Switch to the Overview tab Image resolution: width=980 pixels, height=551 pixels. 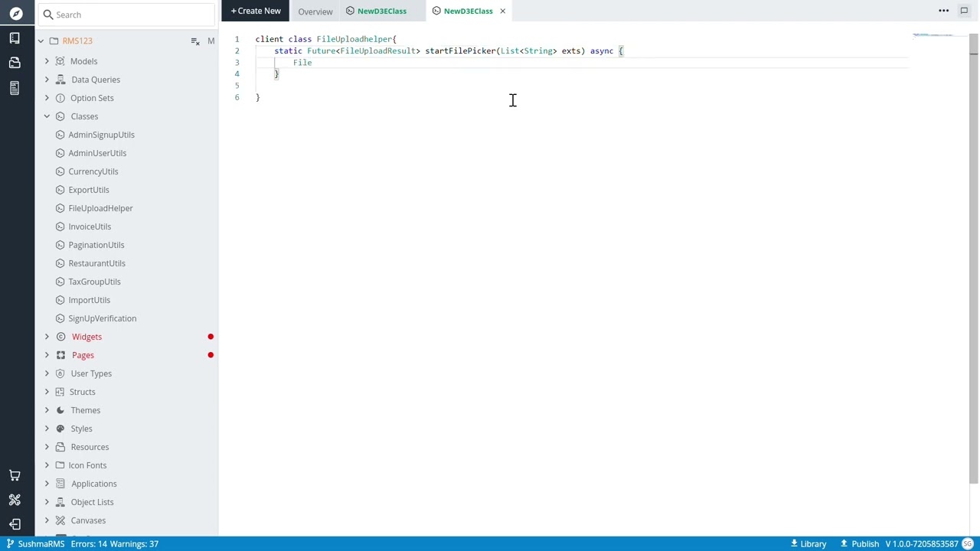315,11
